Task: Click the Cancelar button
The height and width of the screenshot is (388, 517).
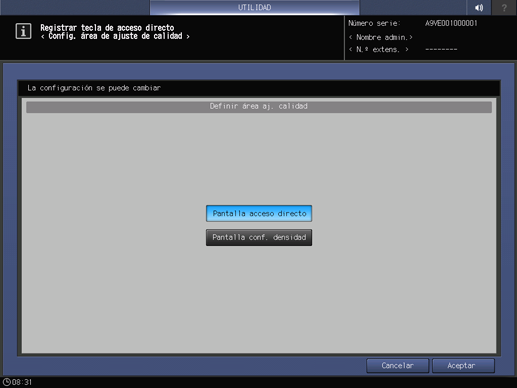Action: pyautogui.click(x=397, y=366)
